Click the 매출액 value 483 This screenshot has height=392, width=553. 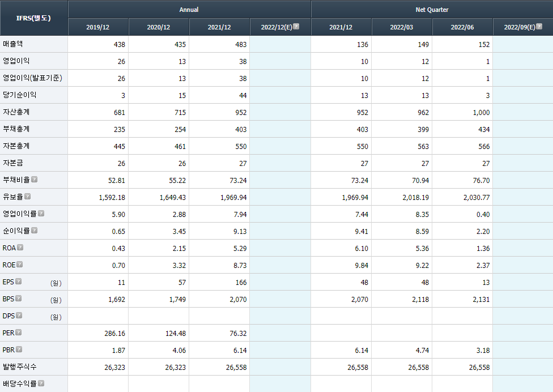coord(241,44)
